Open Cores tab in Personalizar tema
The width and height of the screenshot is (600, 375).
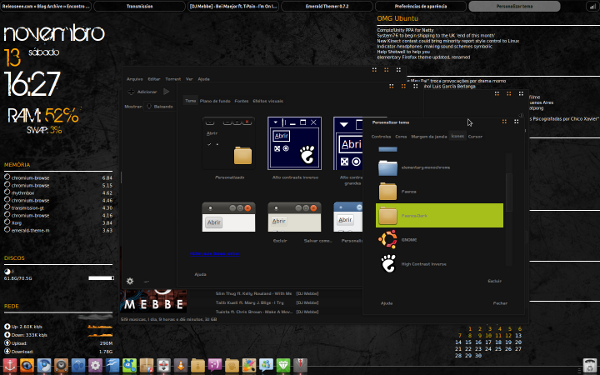pyautogui.click(x=401, y=137)
